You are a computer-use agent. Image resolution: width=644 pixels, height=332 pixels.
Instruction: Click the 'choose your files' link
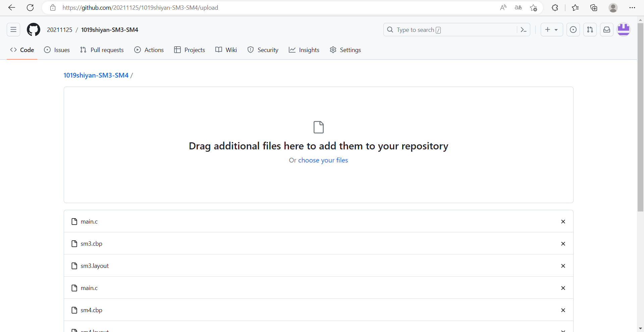point(323,160)
